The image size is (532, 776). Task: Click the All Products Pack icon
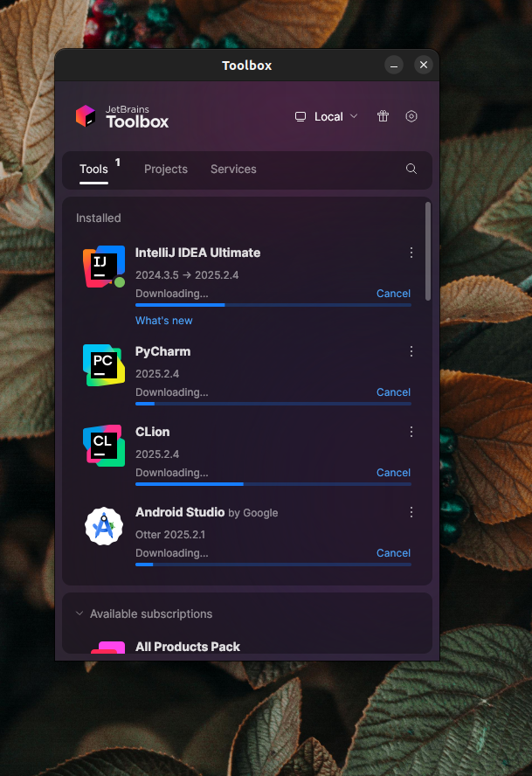click(107, 648)
